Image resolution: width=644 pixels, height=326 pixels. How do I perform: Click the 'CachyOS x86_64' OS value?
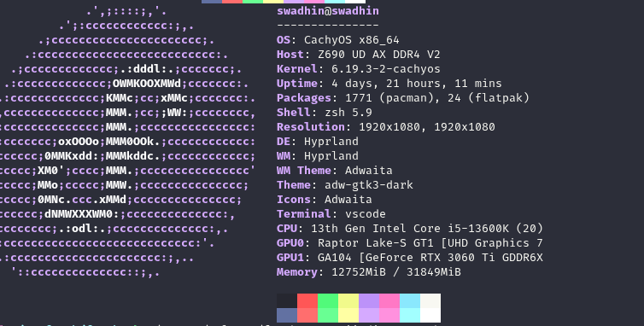click(352, 40)
